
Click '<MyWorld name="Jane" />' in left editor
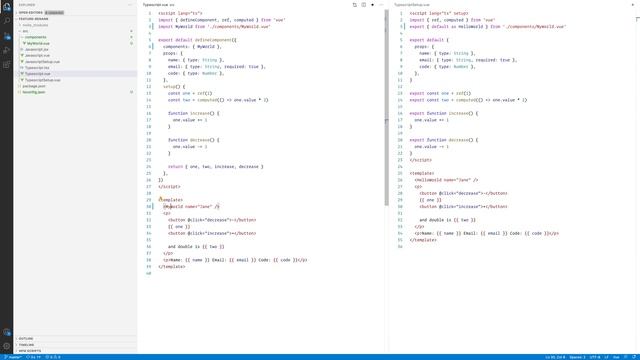click(191, 207)
